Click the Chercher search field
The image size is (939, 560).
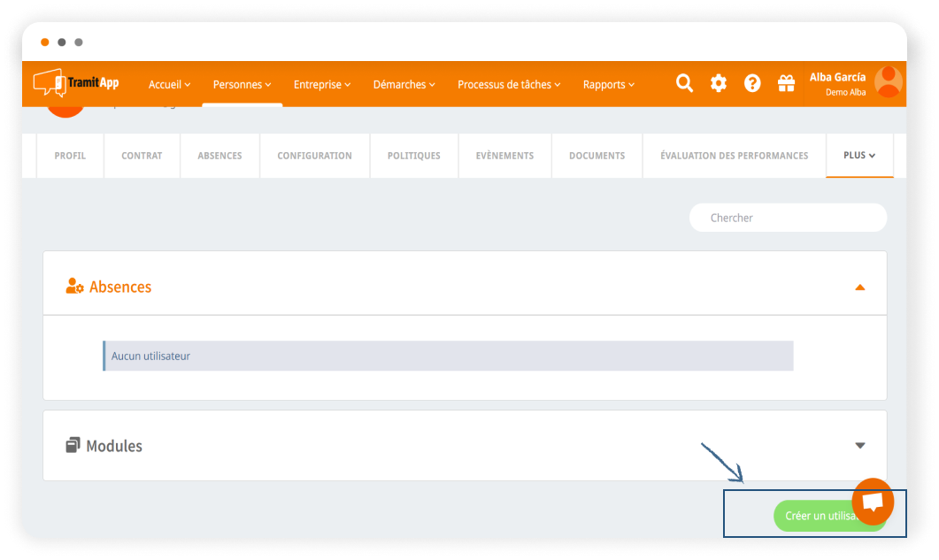point(788,218)
